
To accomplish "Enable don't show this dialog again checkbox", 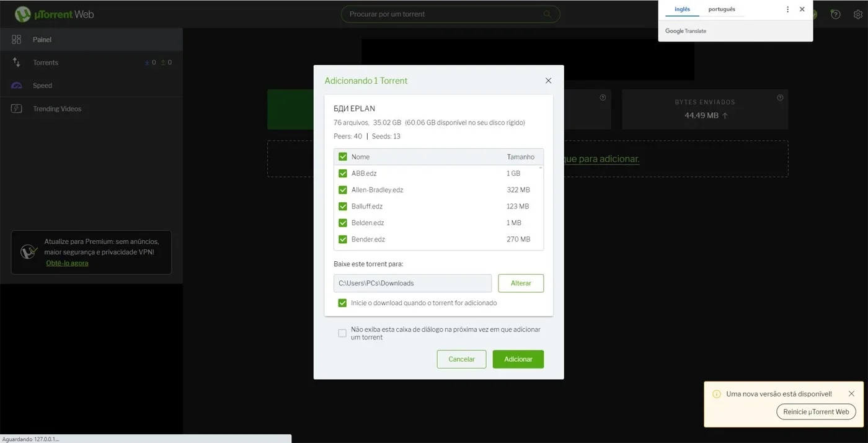I will [x=342, y=333].
